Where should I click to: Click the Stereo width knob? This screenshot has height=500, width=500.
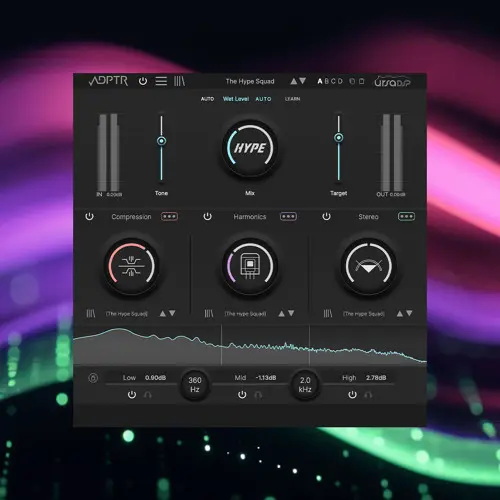(368, 266)
